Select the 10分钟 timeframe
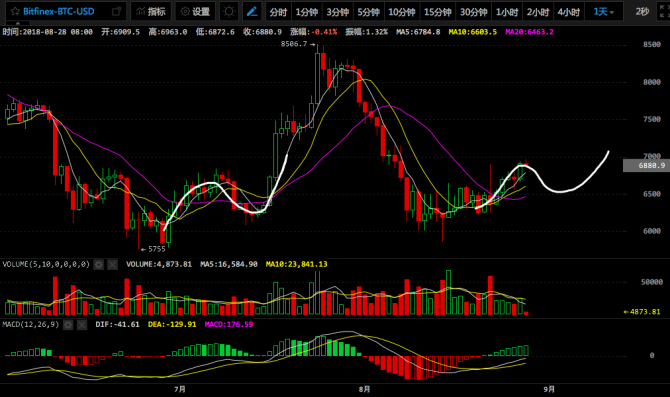This screenshot has width=670, height=397. (x=402, y=12)
